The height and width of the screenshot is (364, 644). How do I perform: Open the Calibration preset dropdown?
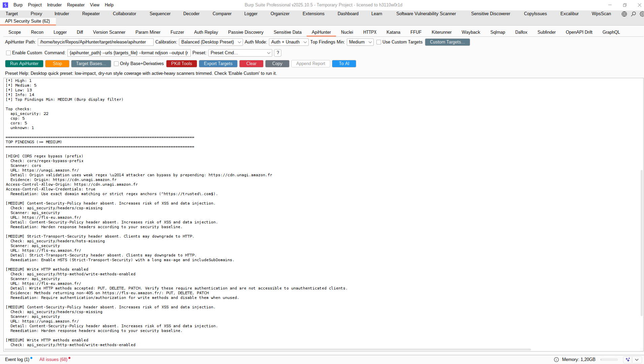point(211,42)
